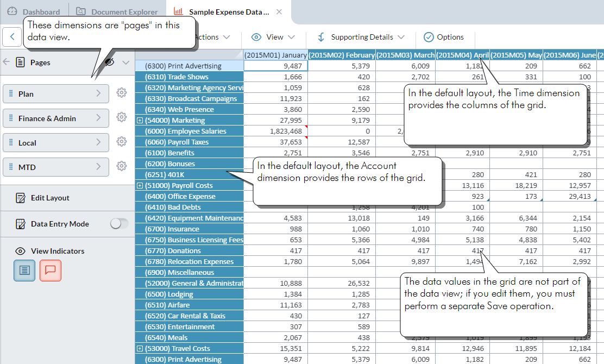The height and width of the screenshot is (364, 604).
Task: Select the (2015M02) February column header
Action: pos(342,55)
